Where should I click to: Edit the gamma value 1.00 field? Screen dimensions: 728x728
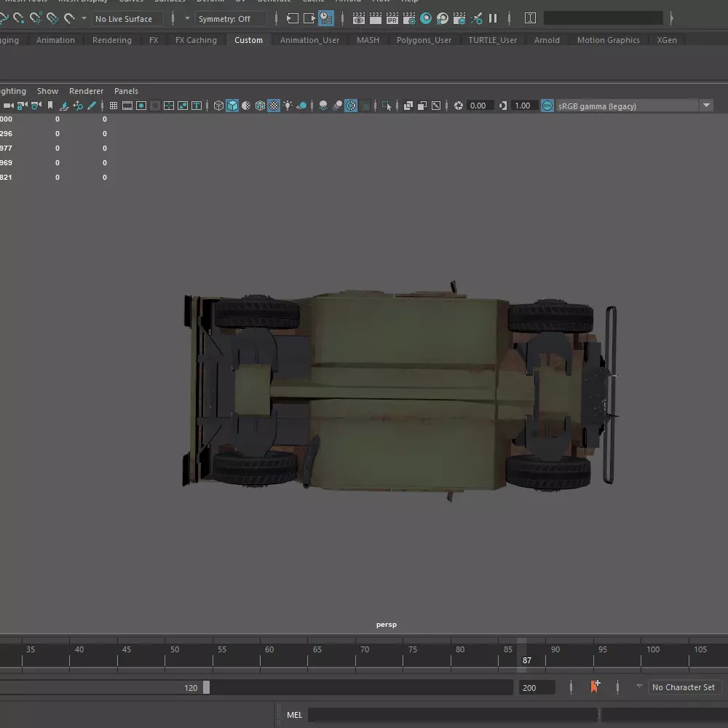(x=525, y=106)
